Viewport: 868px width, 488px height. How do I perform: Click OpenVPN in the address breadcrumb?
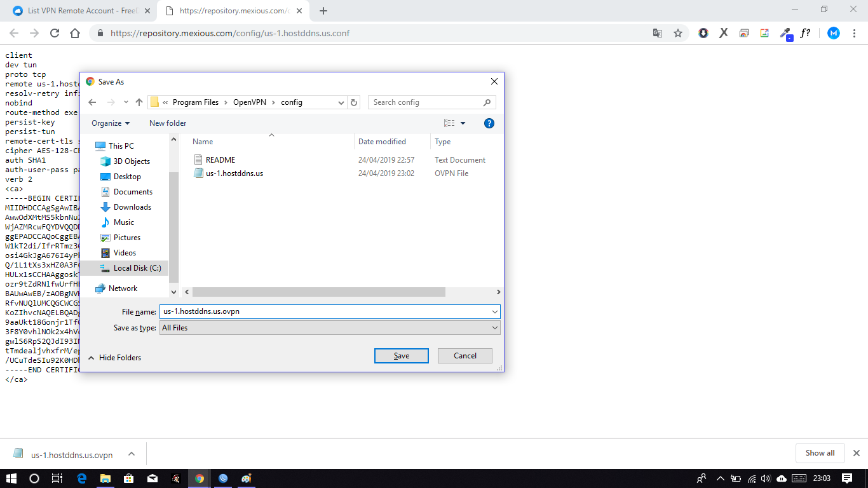point(250,102)
